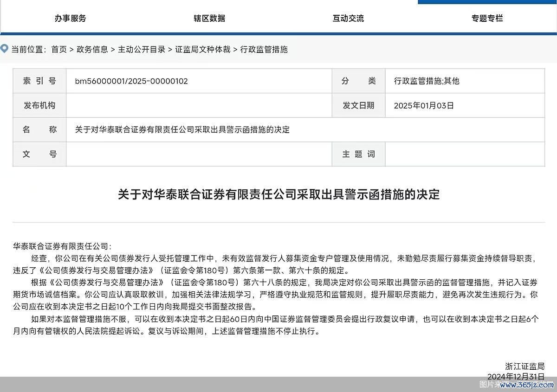Open the 专题专栏 navigation tab
The image size is (557, 392).
tap(487, 19)
